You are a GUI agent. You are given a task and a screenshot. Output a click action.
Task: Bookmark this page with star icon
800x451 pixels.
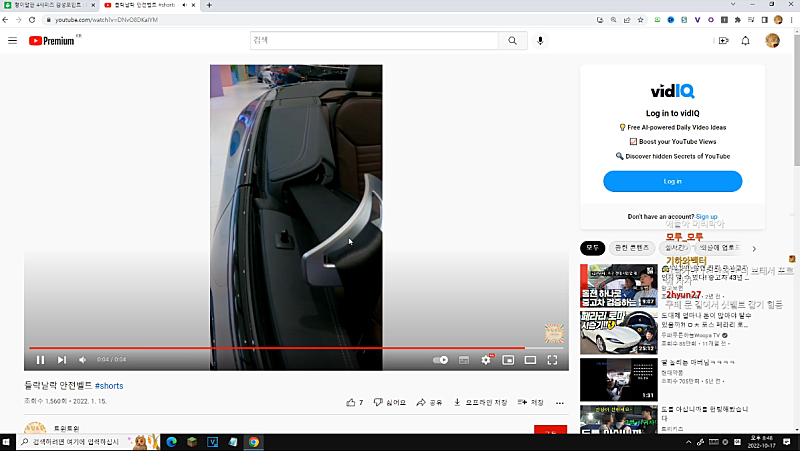pos(640,20)
